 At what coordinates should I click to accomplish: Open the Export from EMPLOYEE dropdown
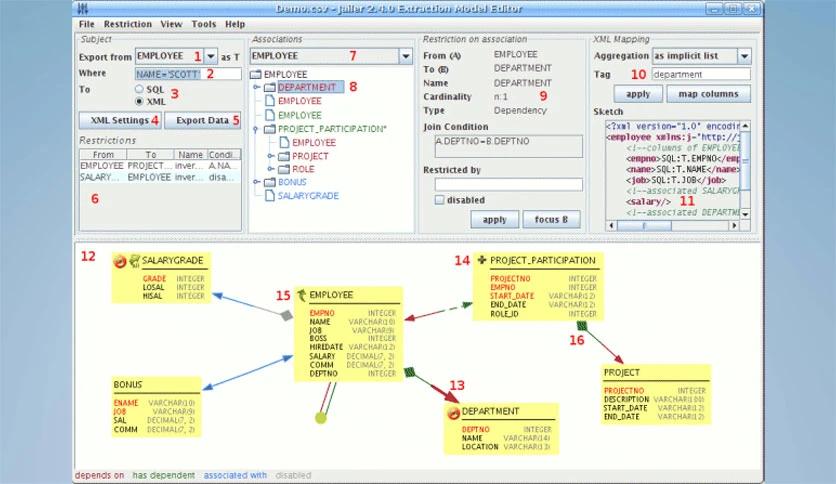coord(211,56)
